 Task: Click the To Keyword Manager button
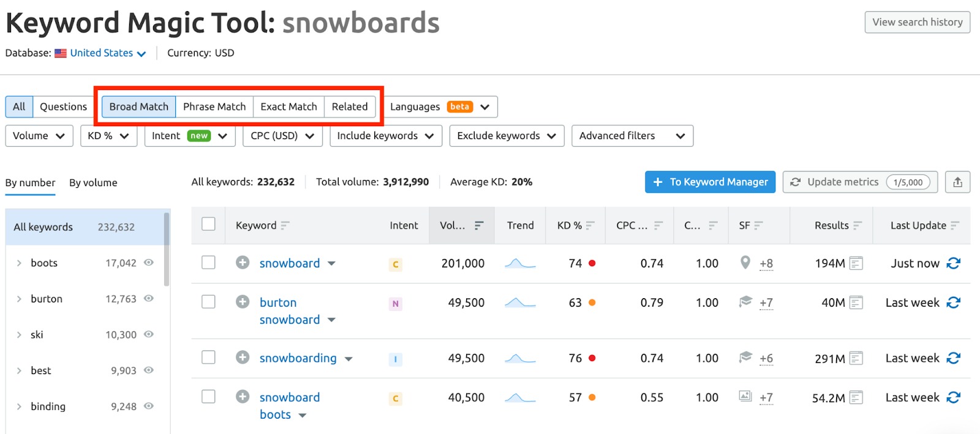[x=710, y=182]
